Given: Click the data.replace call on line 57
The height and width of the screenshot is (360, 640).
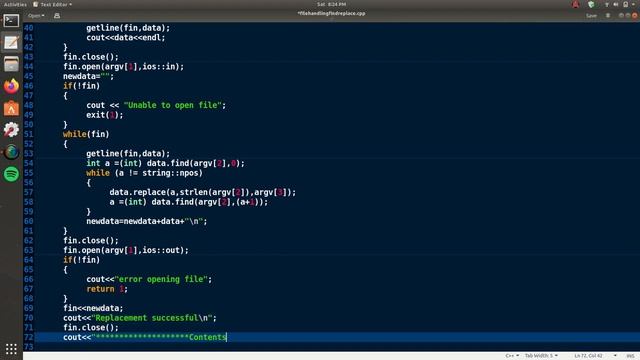Looking at the screenshot, I should coord(202,192).
